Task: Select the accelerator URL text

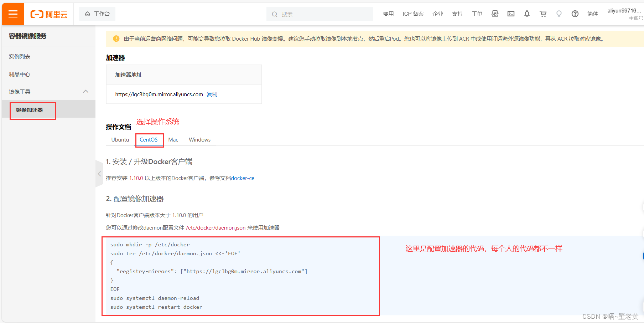Action: 159,94
